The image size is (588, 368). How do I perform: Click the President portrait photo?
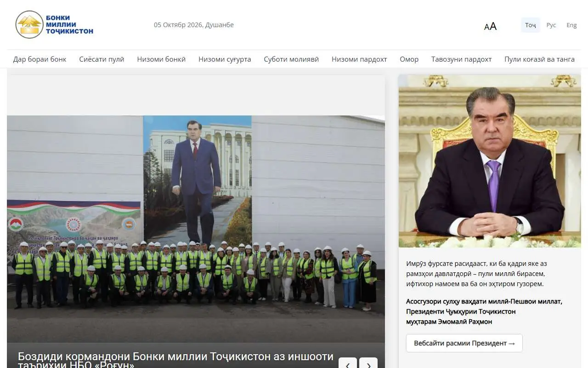(490, 161)
